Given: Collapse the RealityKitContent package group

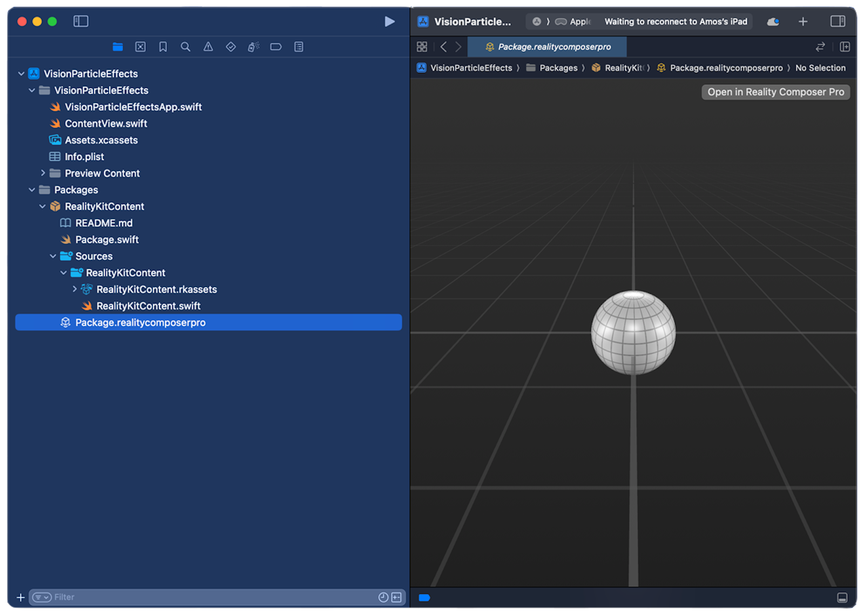Looking at the screenshot, I should [43, 206].
